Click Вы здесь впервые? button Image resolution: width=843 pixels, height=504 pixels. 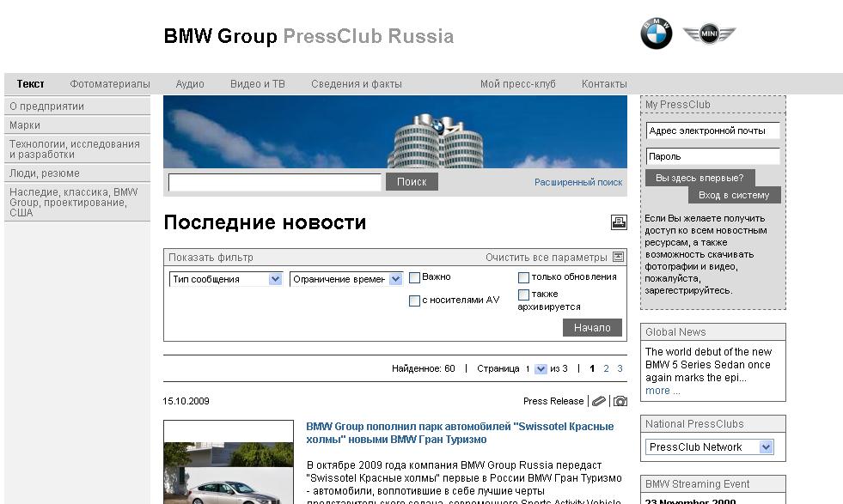click(x=700, y=178)
